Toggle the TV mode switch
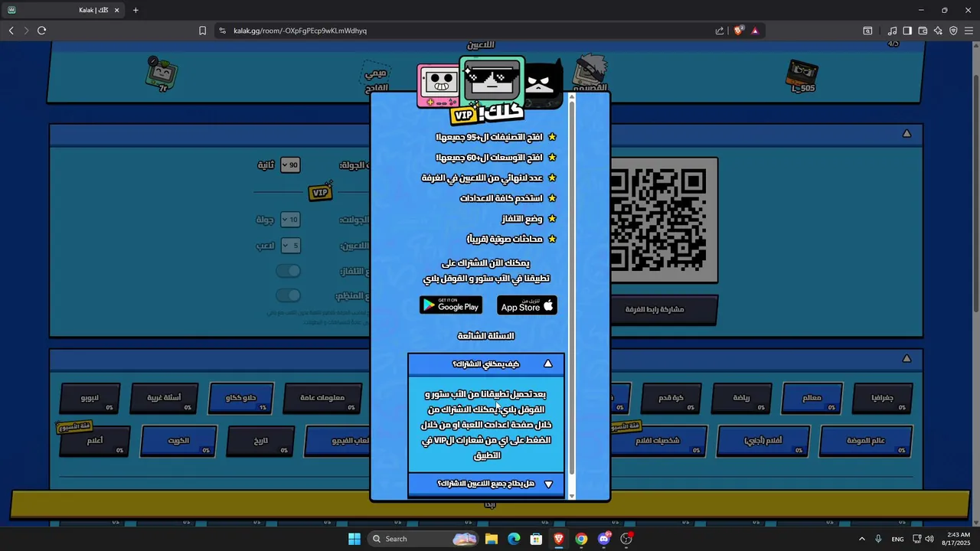The image size is (980, 551). pos(289,271)
